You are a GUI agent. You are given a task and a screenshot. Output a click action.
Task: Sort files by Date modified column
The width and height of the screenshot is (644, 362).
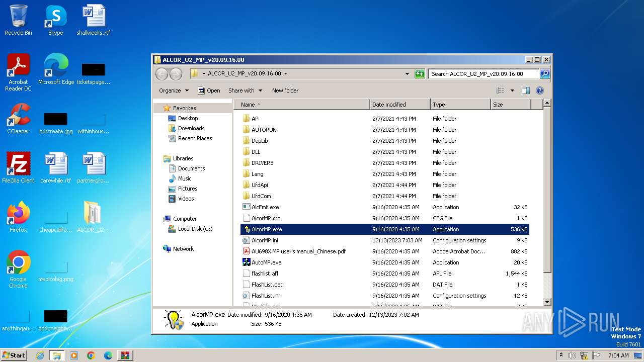click(400, 105)
